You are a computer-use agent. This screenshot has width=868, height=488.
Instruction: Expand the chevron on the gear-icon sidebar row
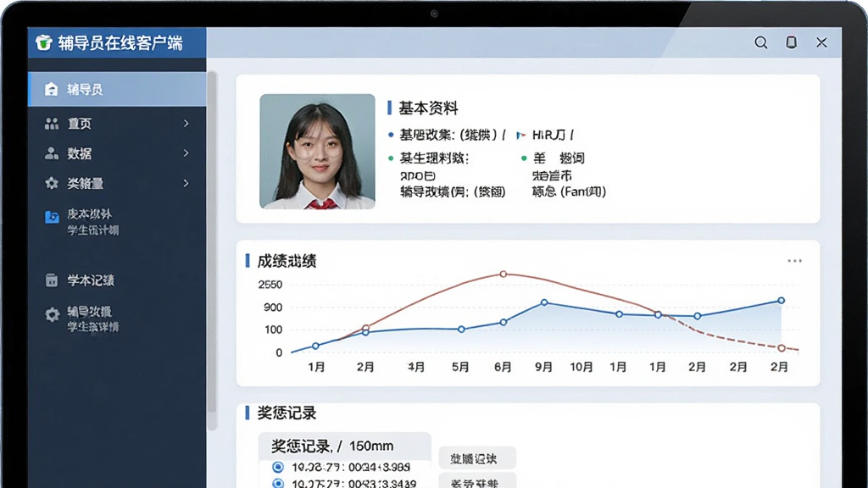pos(186,183)
